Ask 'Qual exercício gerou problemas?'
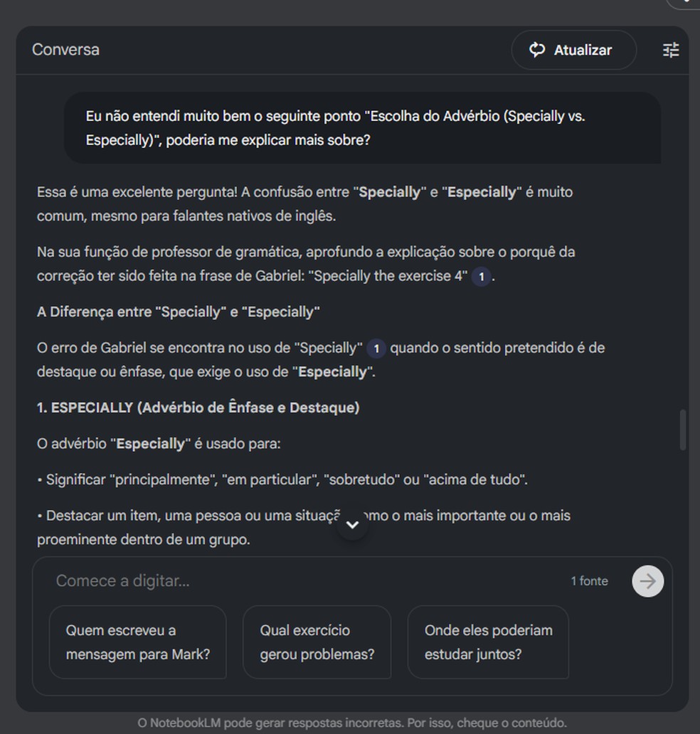The width and height of the screenshot is (700, 734). pos(316,642)
